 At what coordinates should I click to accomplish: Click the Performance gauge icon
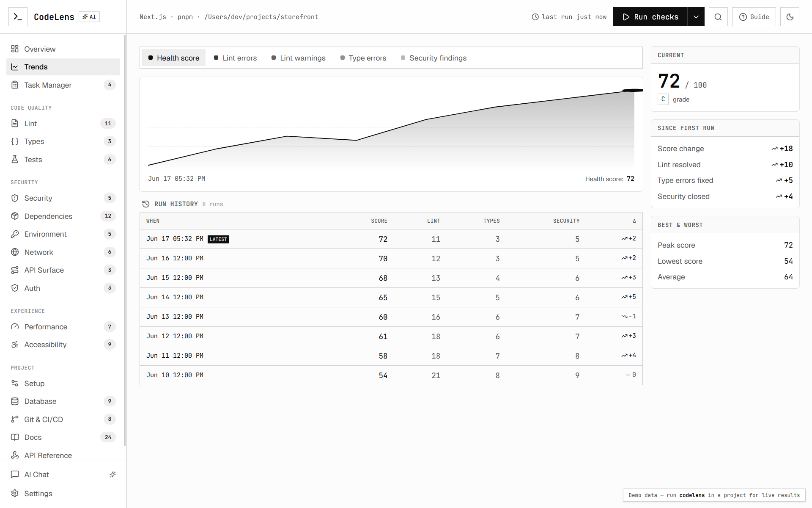tap(15, 327)
